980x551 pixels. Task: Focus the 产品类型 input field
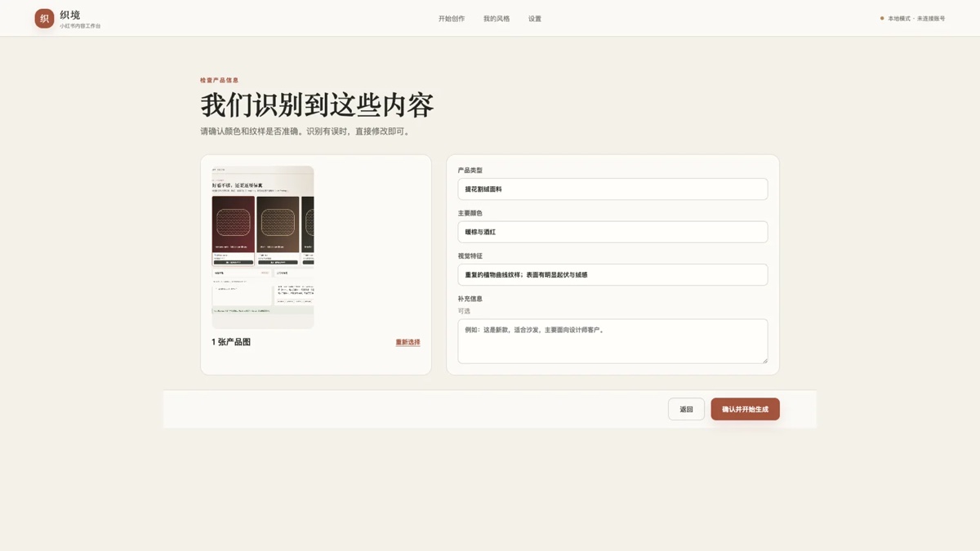612,189
